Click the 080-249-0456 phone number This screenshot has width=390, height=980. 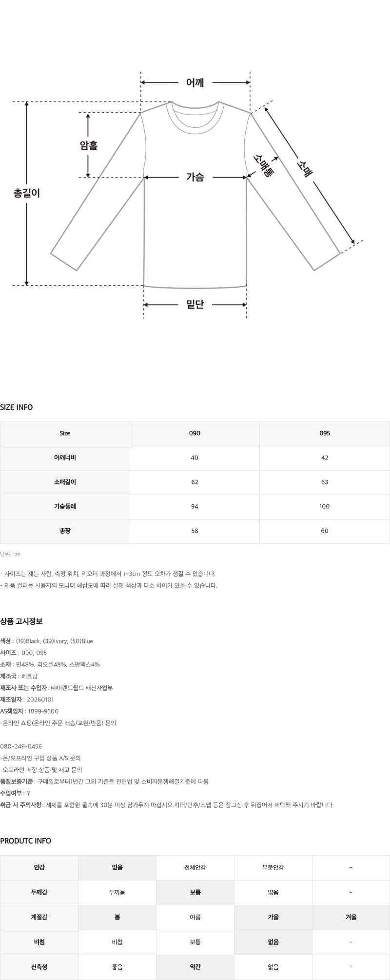pyautogui.click(x=21, y=746)
